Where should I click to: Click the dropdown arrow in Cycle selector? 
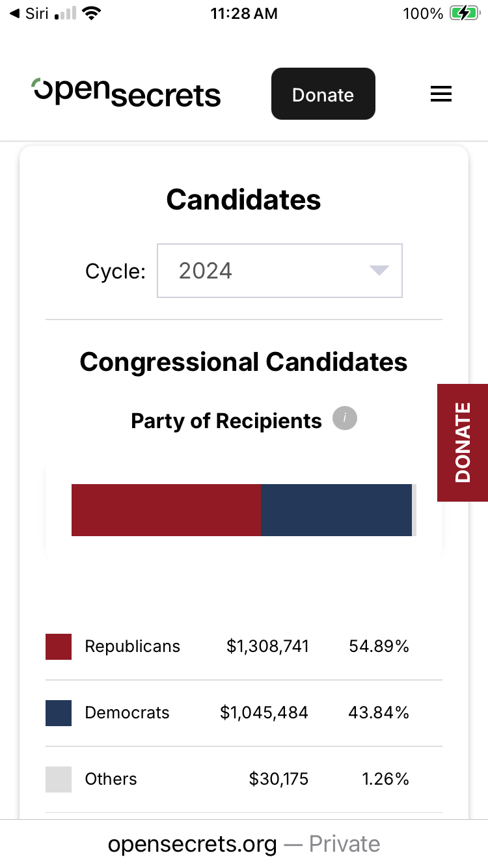(x=379, y=271)
